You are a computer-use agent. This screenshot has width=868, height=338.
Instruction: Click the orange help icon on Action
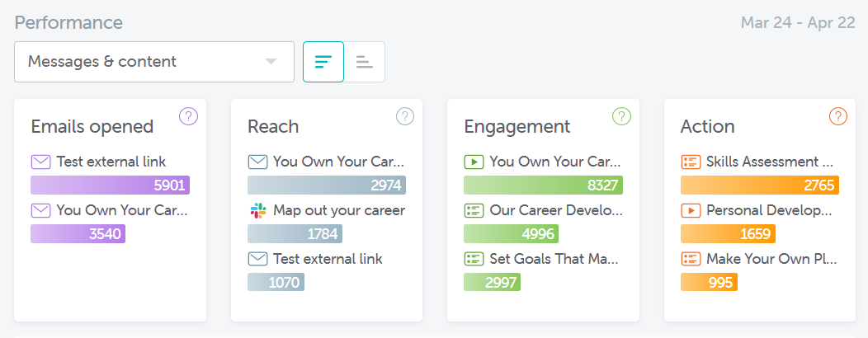838,116
